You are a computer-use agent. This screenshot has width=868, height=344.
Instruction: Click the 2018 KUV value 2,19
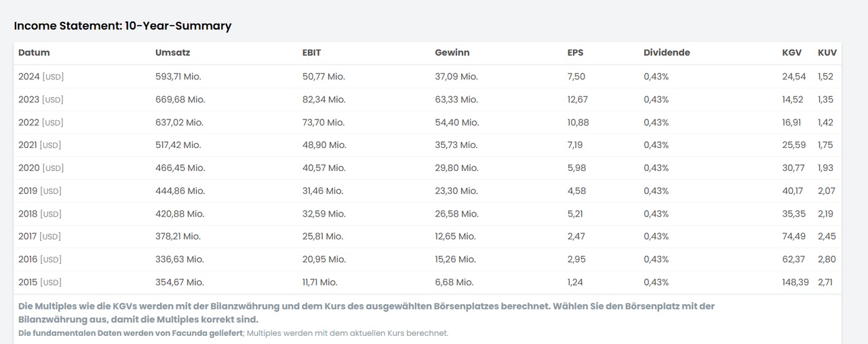click(827, 214)
